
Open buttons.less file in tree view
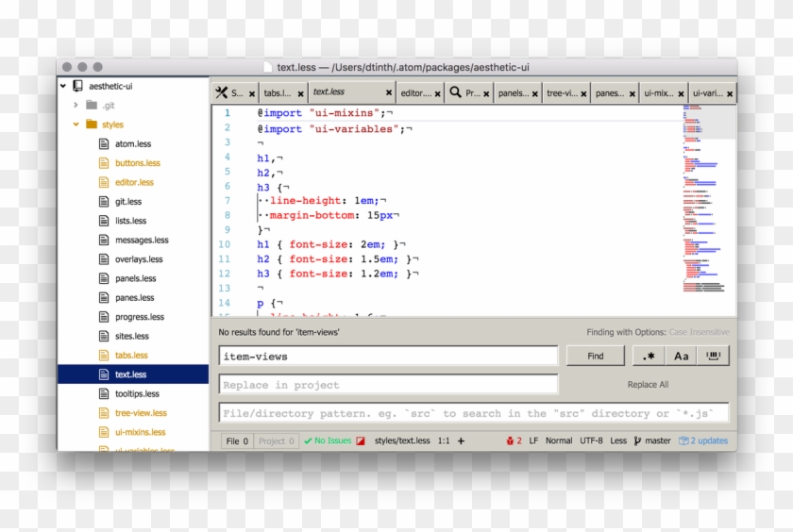pyautogui.click(x=137, y=163)
